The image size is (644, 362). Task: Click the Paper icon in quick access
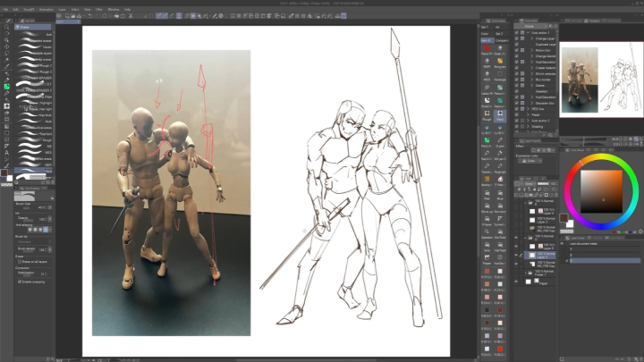487,258
